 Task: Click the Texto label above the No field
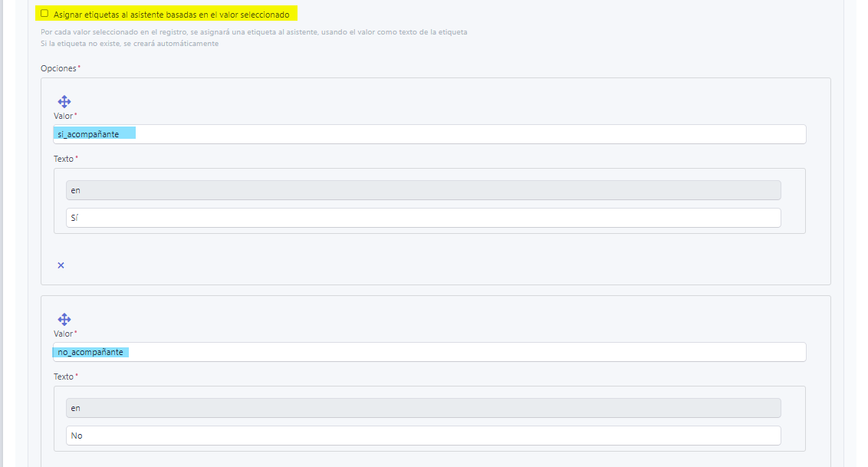click(x=64, y=377)
